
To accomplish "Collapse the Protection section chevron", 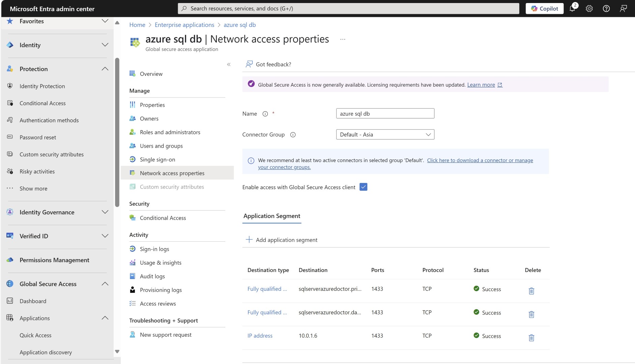I will [x=105, y=69].
